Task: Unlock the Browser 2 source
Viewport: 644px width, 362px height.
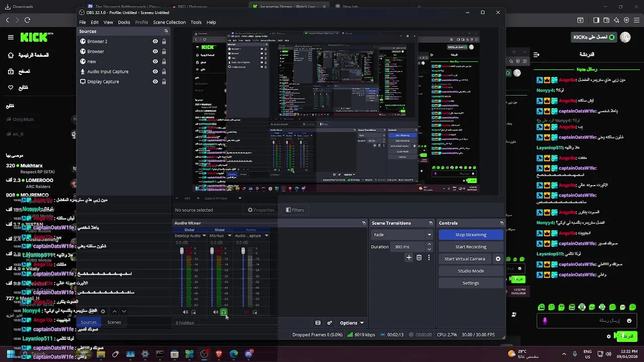Action: coord(164,41)
